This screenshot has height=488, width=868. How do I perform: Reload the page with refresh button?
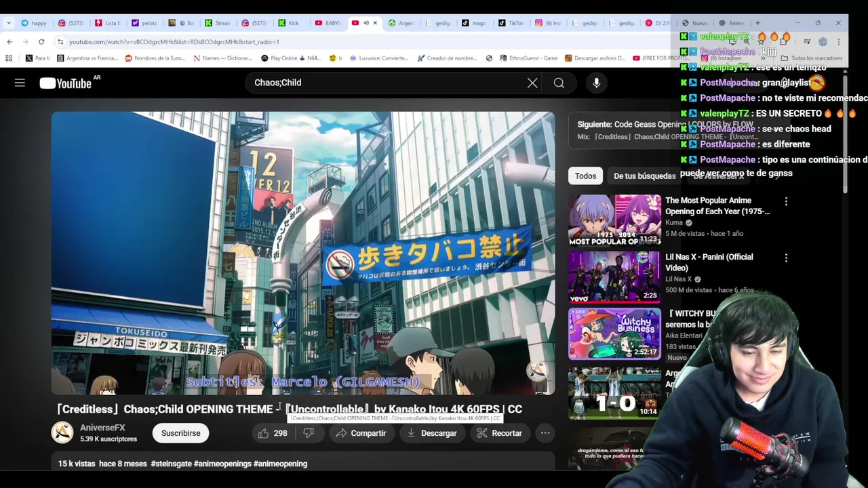click(41, 41)
